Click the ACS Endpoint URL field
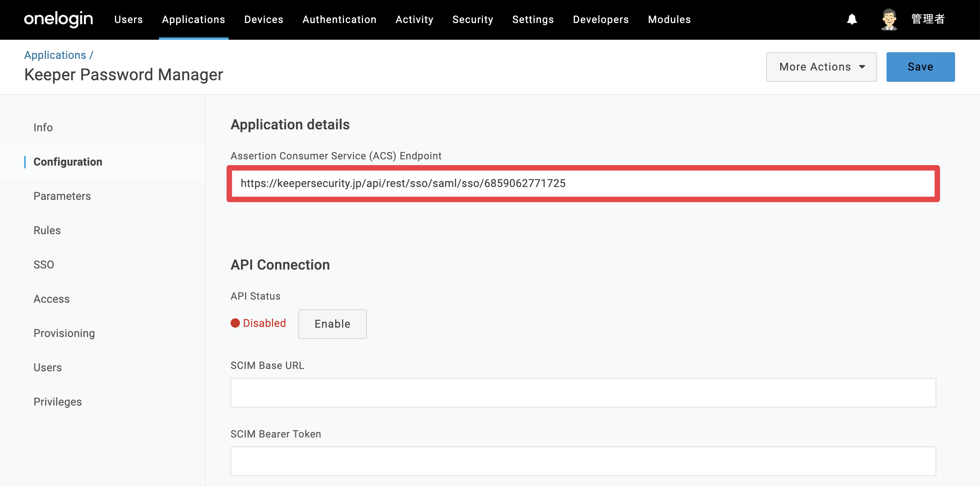The width and height of the screenshot is (980, 487). pos(583,184)
